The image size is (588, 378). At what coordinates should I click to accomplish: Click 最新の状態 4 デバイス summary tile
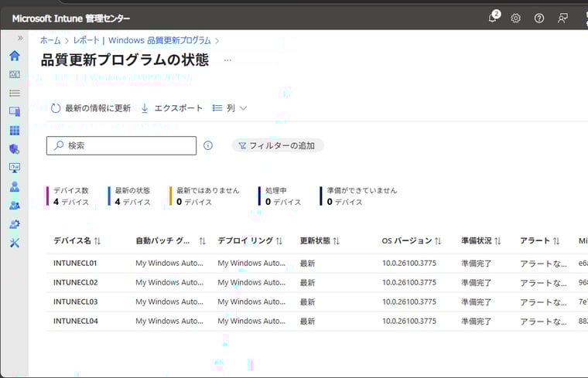click(129, 196)
